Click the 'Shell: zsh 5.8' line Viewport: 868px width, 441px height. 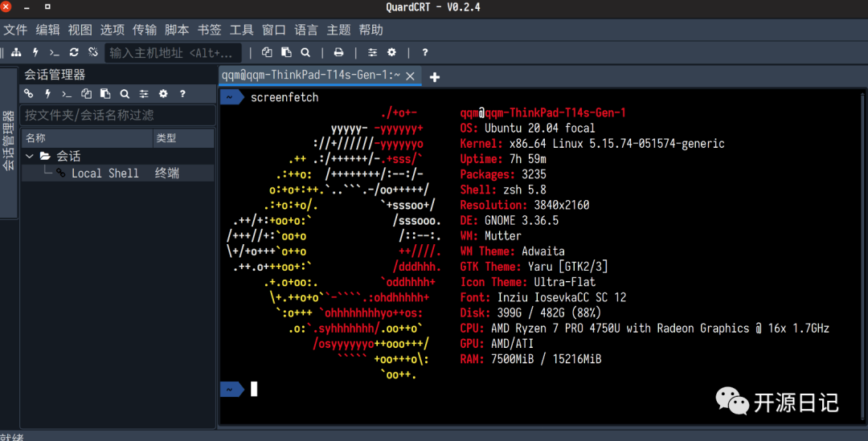point(503,190)
